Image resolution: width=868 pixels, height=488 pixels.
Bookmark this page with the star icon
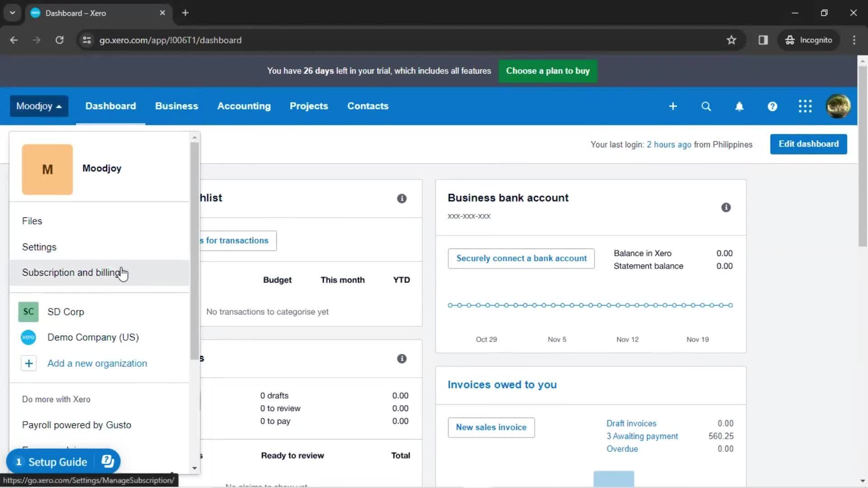[731, 40]
